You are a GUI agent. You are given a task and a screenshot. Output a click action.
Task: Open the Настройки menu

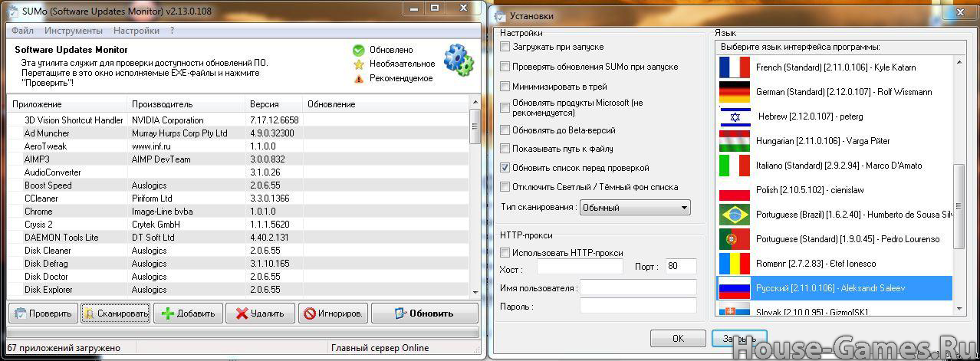click(x=136, y=31)
